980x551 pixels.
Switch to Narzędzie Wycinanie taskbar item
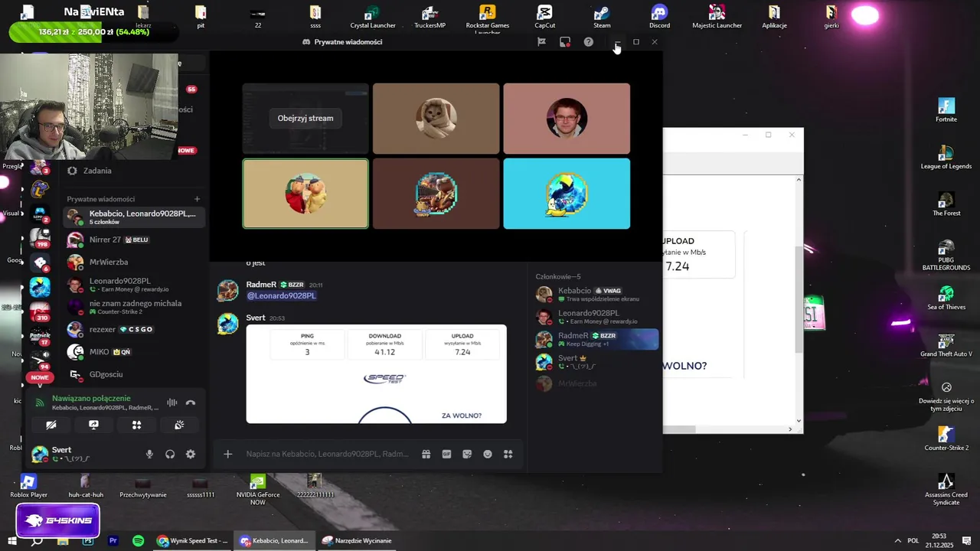pos(357,541)
